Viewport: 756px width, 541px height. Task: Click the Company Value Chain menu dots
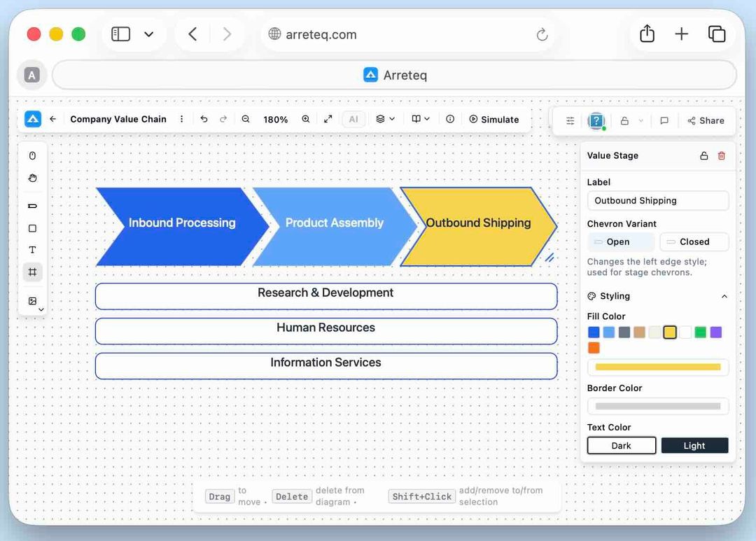pos(181,119)
